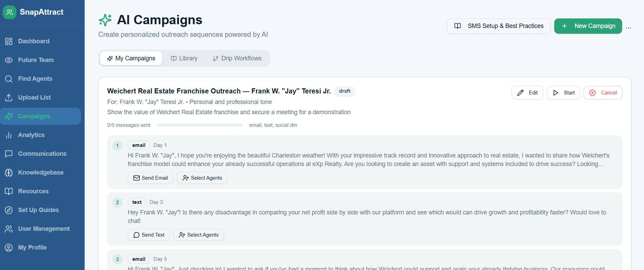Click the add-person icon in step 1 Select Agents
Viewport: 644px width, 270px height.
coord(185,178)
